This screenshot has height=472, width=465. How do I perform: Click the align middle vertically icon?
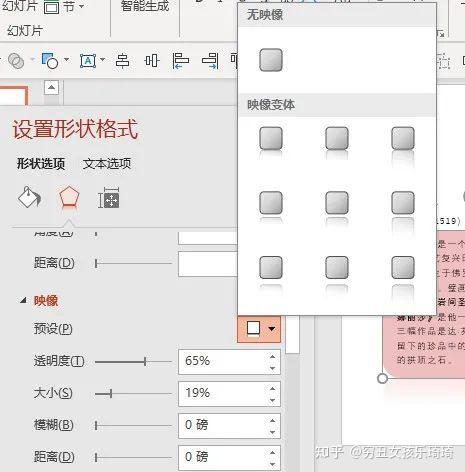coord(152,61)
